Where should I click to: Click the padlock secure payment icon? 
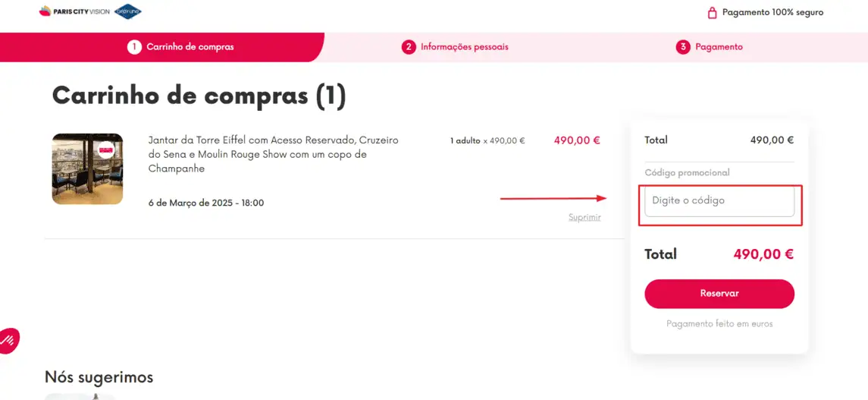coord(713,12)
